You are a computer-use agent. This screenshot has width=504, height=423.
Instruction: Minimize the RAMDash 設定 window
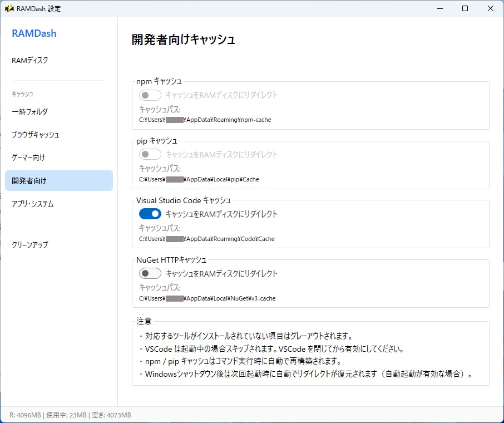pyautogui.click(x=440, y=8)
